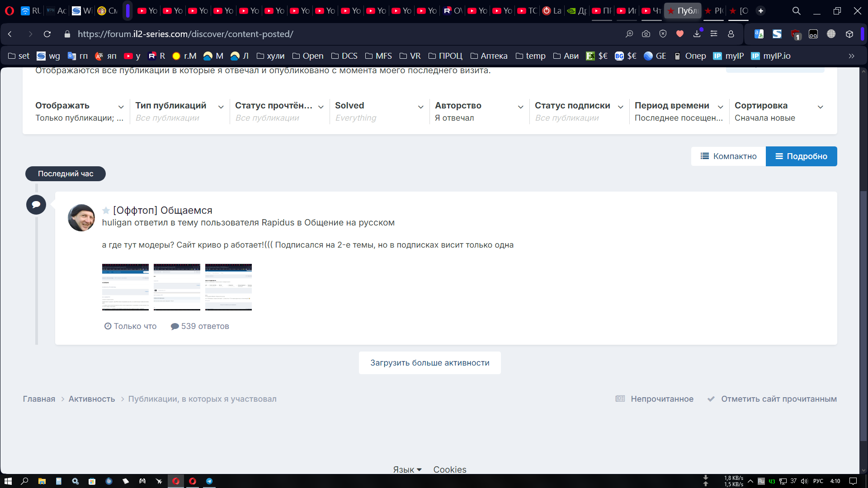
Task: Expand the Авторство filter dropdown
Action: 479,111
